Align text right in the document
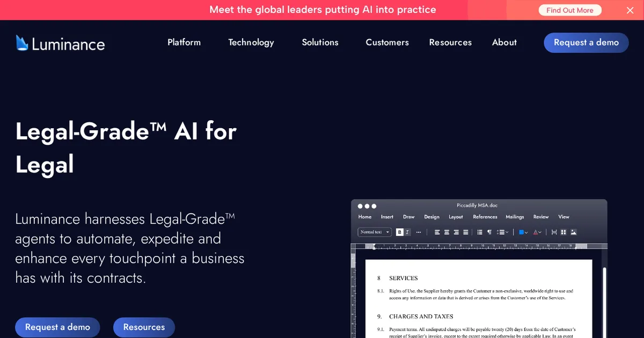The width and height of the screenshot is (644, 338). tap(456, 232)
